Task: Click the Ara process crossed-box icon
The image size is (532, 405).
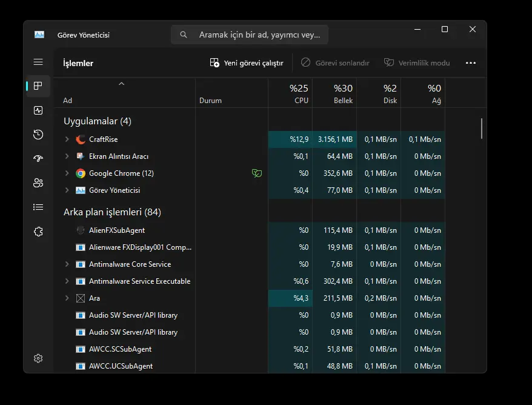Action: (81, 298)
